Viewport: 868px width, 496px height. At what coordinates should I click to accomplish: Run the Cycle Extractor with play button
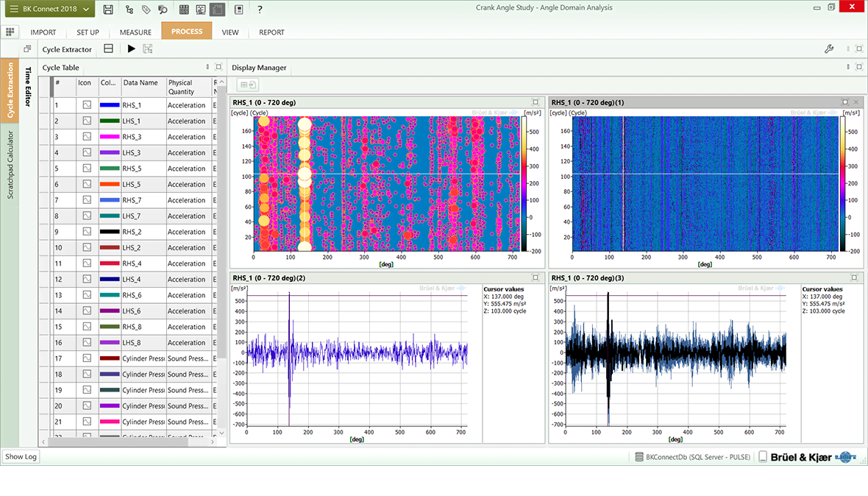tap(131, 49)
